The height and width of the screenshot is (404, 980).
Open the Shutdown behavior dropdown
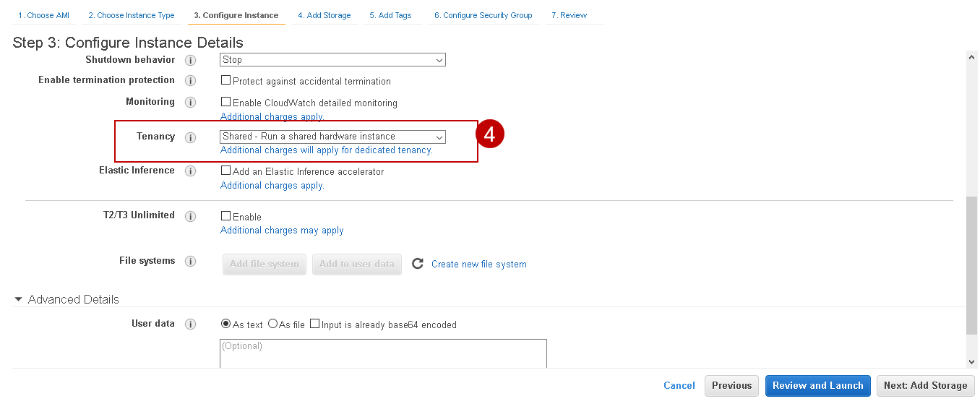332,60
